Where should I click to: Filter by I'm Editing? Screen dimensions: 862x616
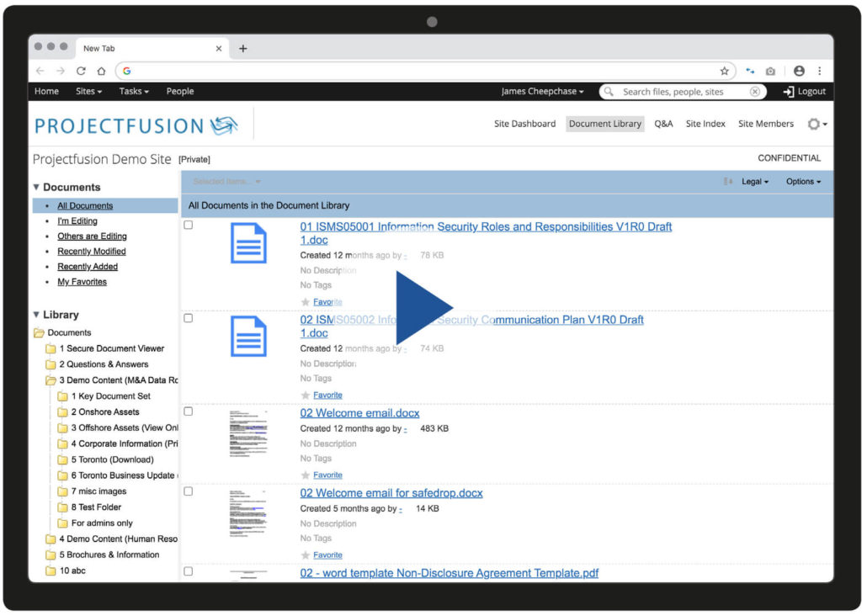click(x=77, y=221)
